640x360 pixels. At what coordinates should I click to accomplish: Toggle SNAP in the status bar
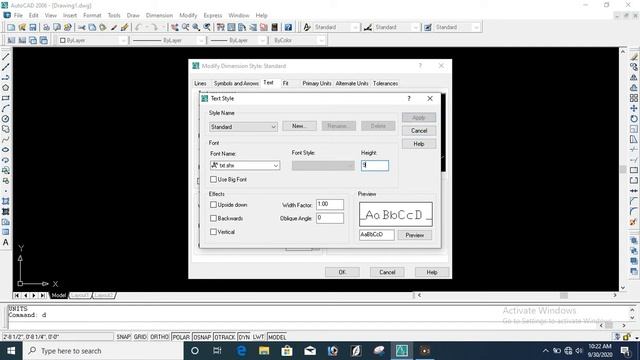coord(123,337)
